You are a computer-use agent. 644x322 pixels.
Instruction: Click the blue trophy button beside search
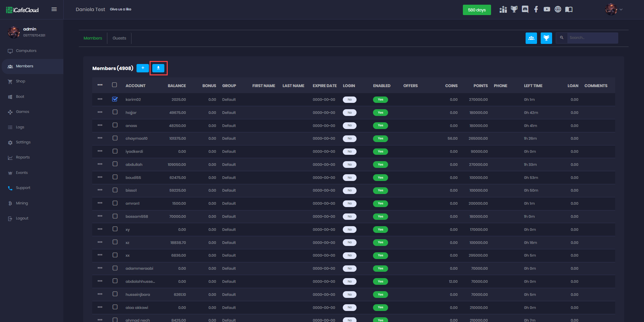coord(546,38)
